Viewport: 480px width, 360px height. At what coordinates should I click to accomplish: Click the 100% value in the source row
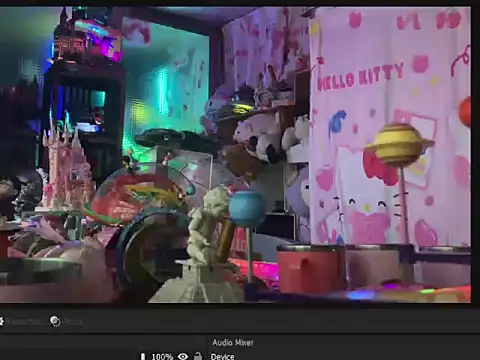point(162,356)
